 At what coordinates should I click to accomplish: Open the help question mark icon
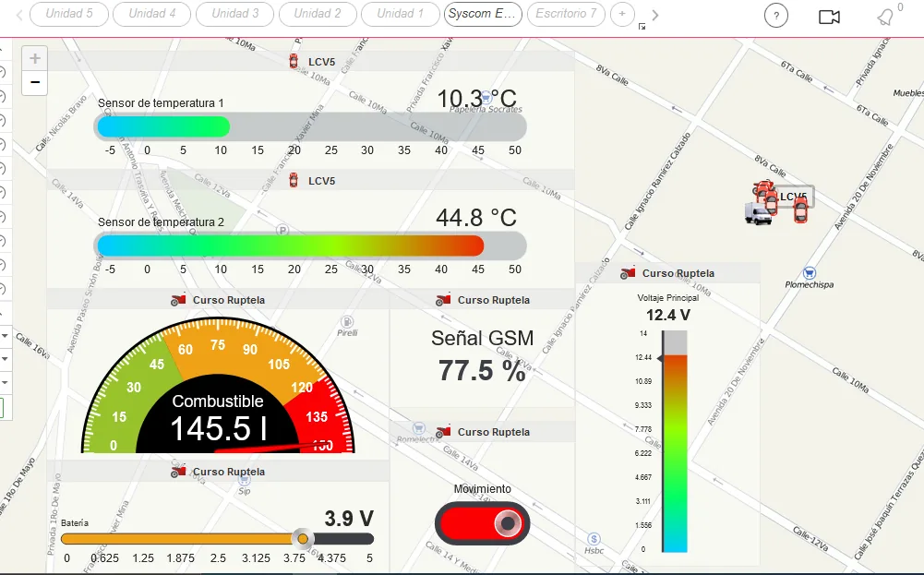pyautogui.click(x=776, y=16)
